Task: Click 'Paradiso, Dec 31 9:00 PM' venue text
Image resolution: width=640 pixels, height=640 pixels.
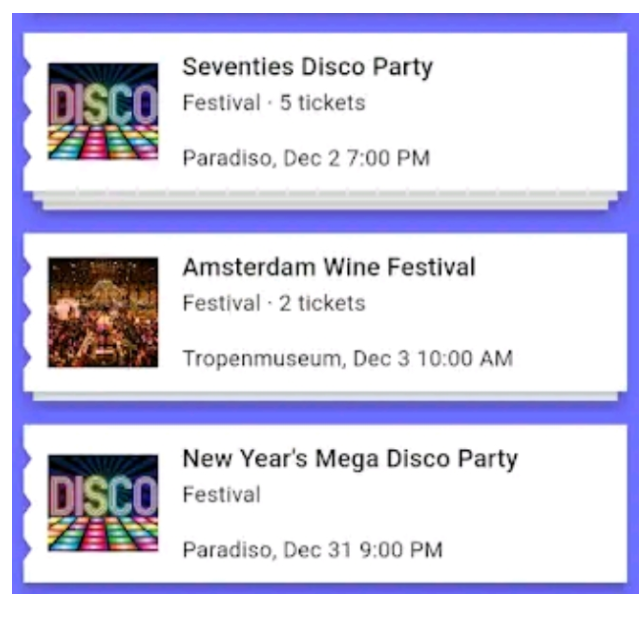Action: [313, 550]
